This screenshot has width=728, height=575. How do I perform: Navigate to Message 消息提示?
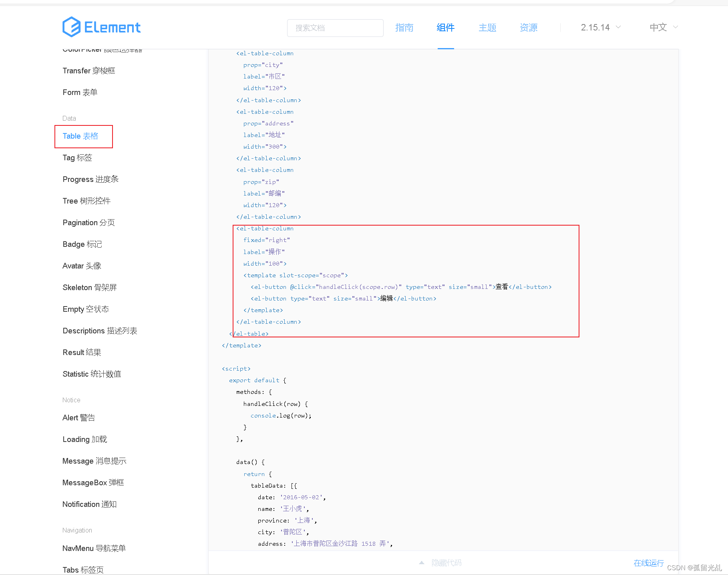[x=94, y=461]
